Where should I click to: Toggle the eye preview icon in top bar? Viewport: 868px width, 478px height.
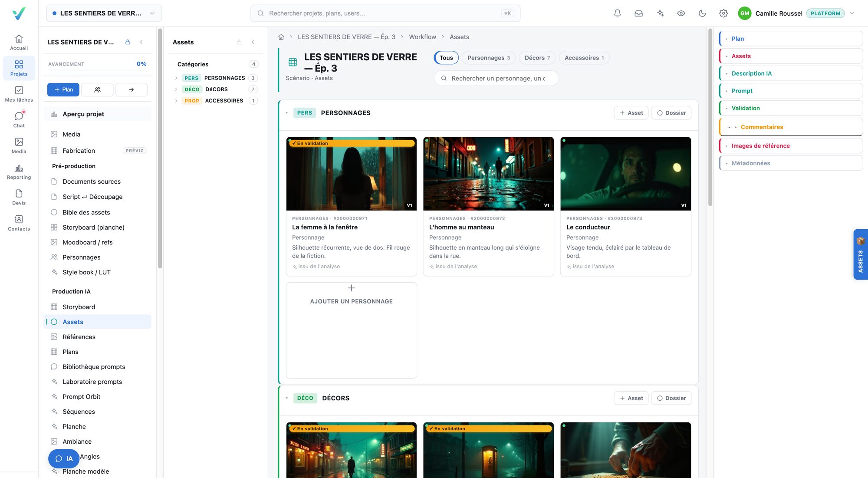(681, 13)
